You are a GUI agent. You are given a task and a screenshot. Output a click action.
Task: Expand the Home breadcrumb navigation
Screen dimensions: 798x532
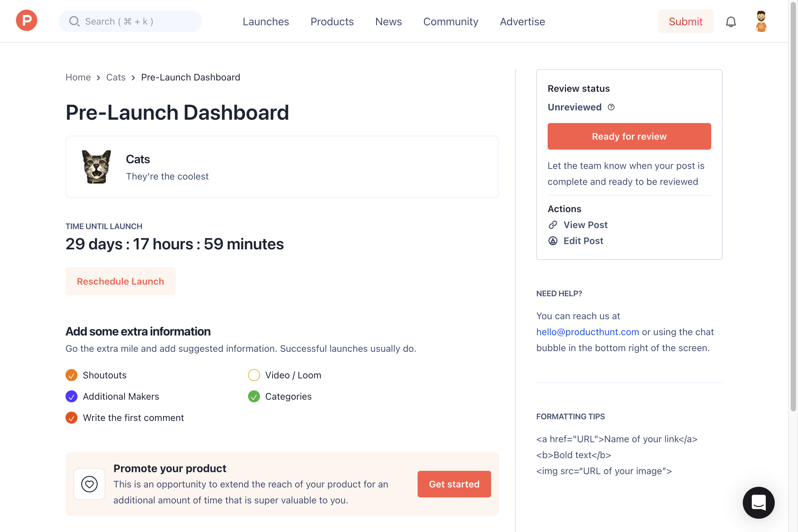point(78,76)
